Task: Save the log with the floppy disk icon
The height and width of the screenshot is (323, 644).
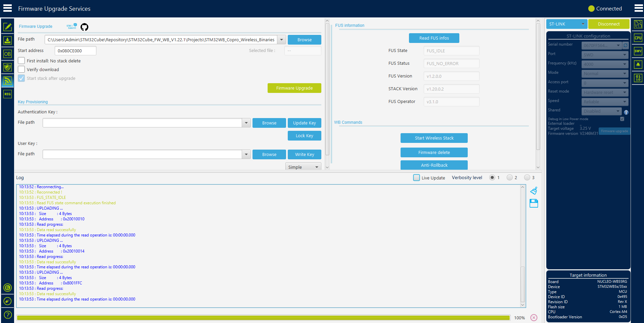Action: 534,203
